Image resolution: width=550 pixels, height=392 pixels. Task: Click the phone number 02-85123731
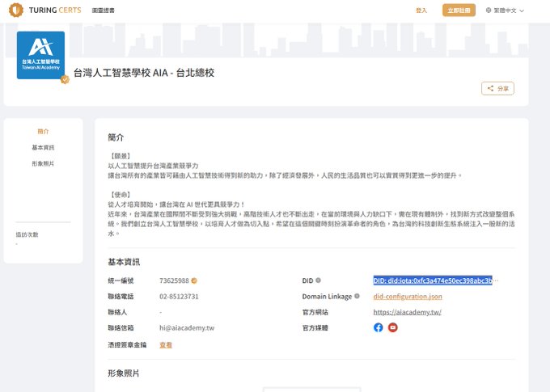click(179, 297)
